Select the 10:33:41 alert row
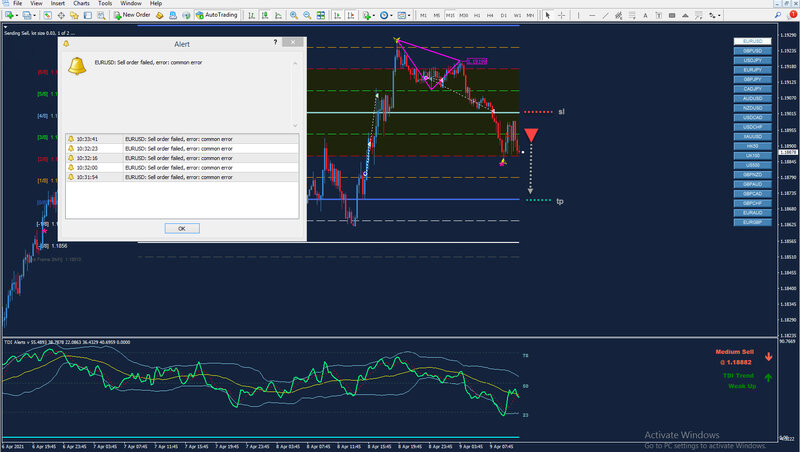The height and width of the screenshot is (452, 800). (182, 139)
